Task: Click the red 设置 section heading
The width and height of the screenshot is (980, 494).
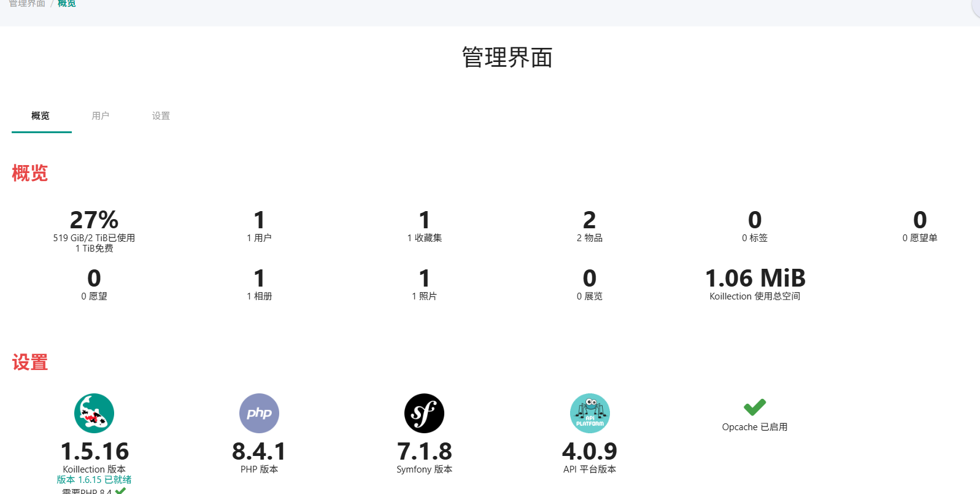Action: coord(29,362)
